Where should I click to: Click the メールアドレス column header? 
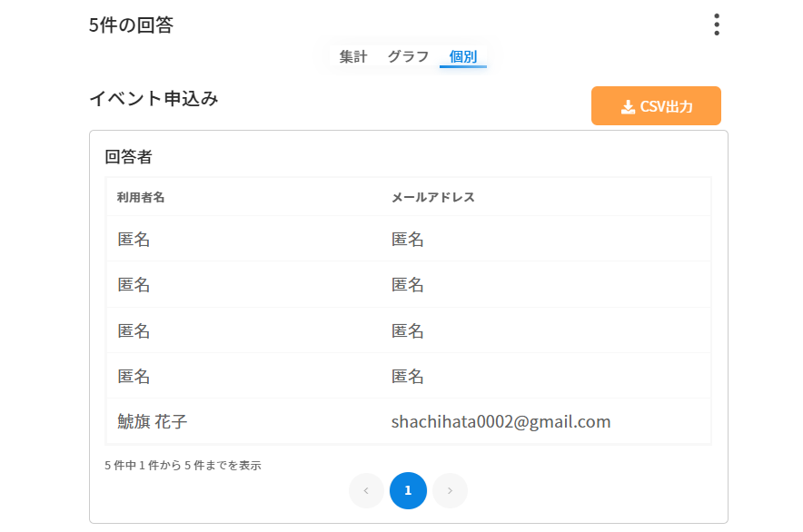(432, 197)
